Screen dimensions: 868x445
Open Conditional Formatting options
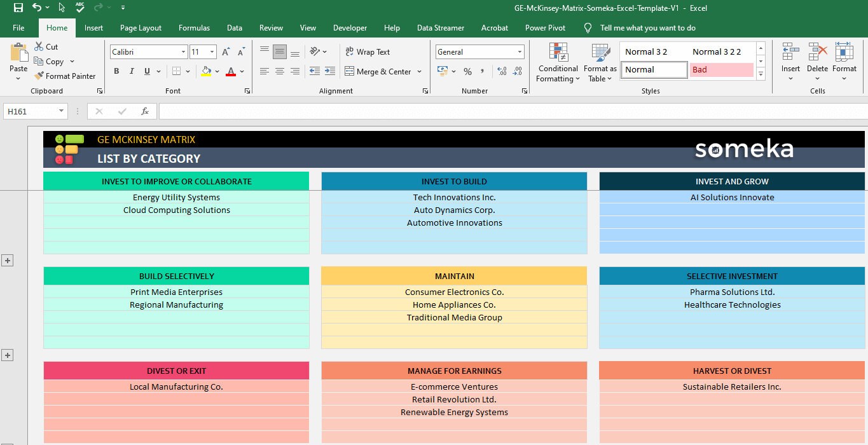(x=558, y=62)
